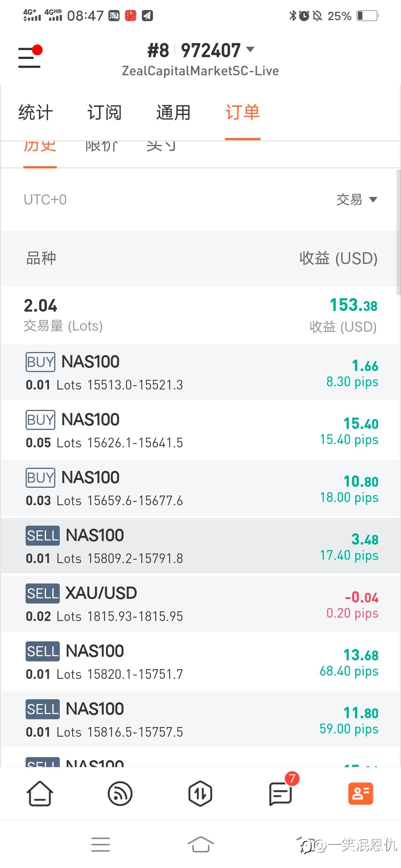Open the signal feed icon in bottom bar
Screen dimensions: 401x868
pyautogui.click(x=120, y=793)
